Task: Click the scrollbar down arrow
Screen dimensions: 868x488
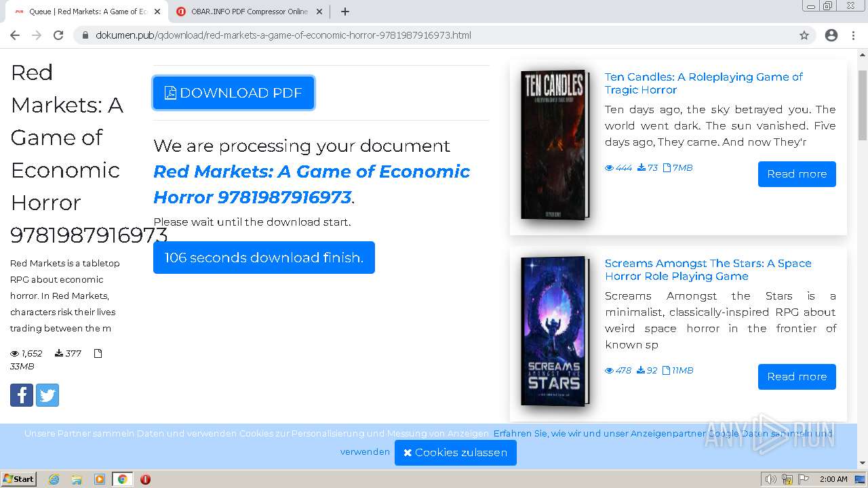Action: click(x=863, y=464)
